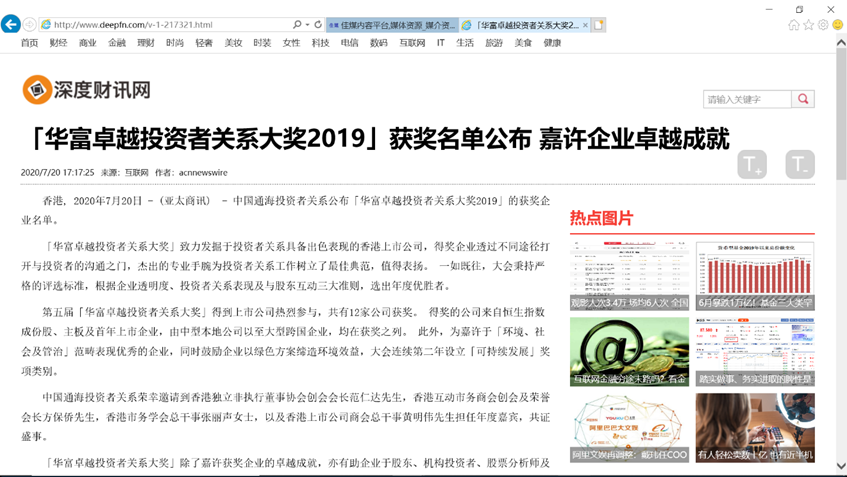The height and width of the screenshot is (477, 847).
Task: Click the smiley feedback icon
Action: 838,25
